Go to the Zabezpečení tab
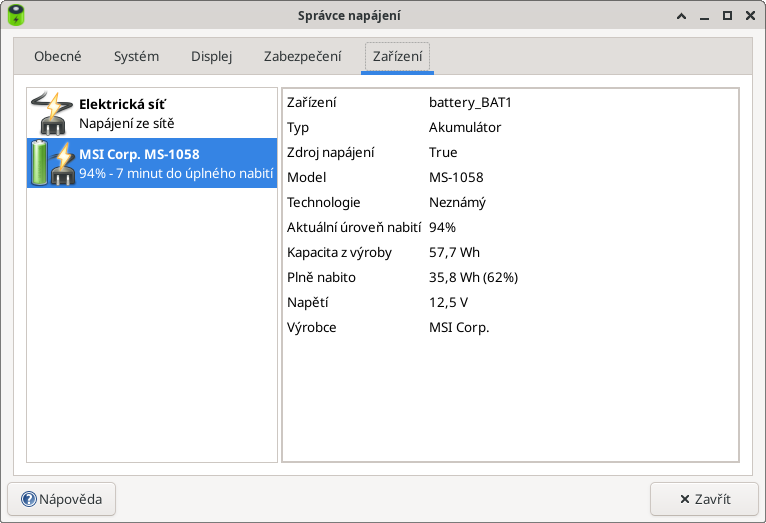 coord(302,57)
